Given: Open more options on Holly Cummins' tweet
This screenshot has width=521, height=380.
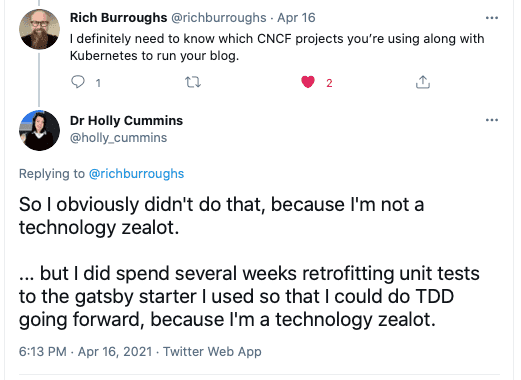Looking at the screenshot, I should pos(492,120).
